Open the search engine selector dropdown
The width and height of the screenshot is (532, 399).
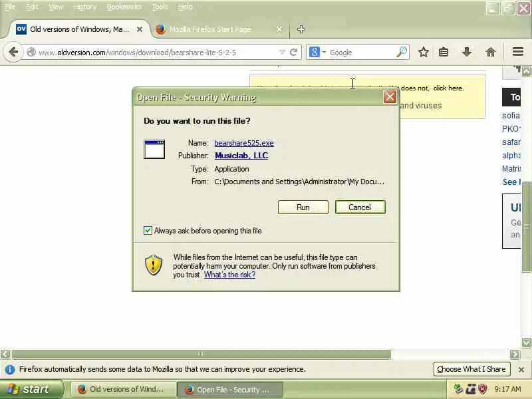[324, 53]
